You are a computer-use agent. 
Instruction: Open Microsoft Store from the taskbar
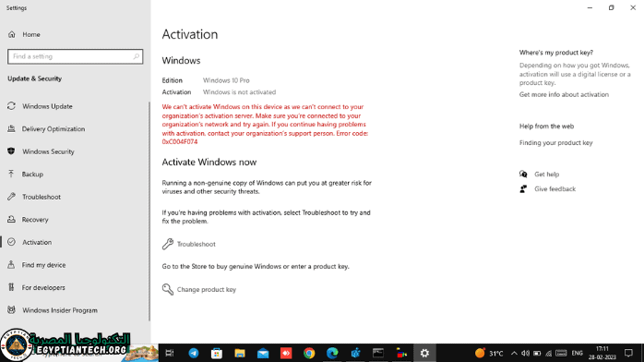(217, 353)
